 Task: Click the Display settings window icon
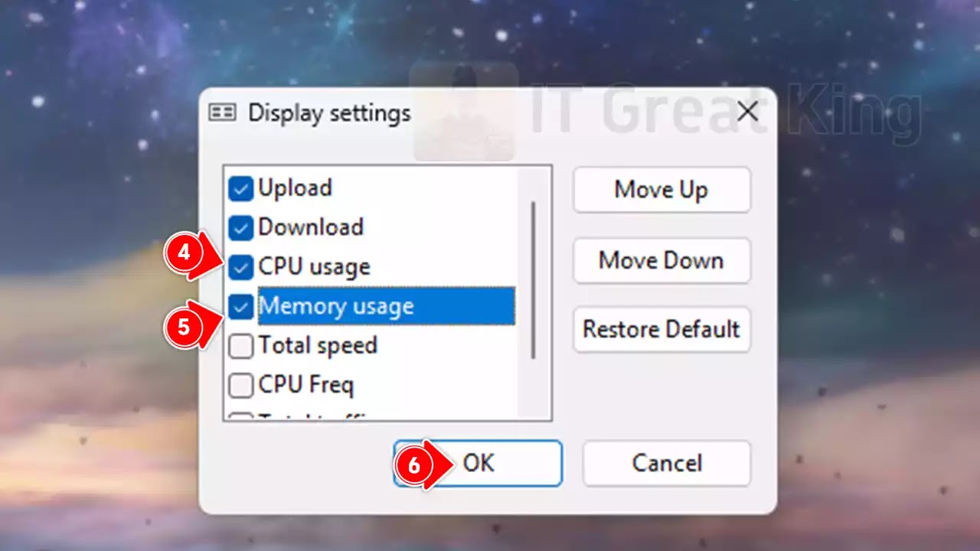pos(222,113)
